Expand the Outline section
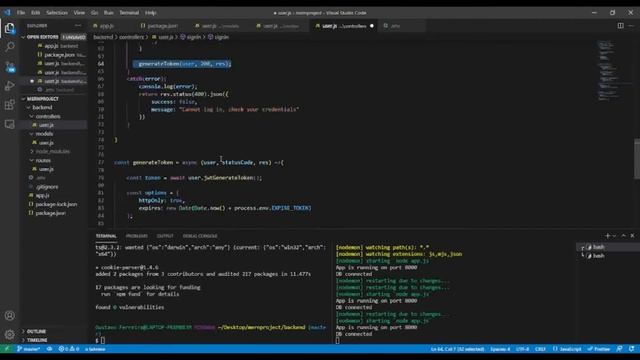Viewport: 640px width, 360px height. pos(53,331)
